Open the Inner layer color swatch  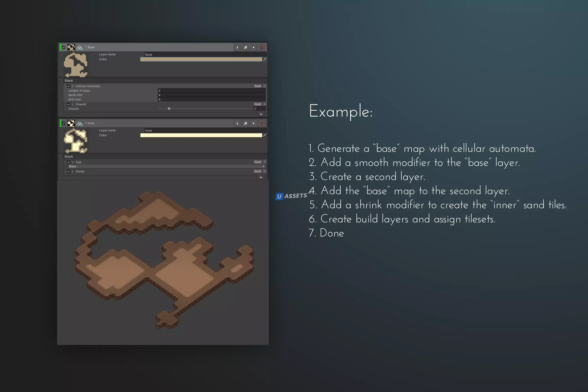201,135
